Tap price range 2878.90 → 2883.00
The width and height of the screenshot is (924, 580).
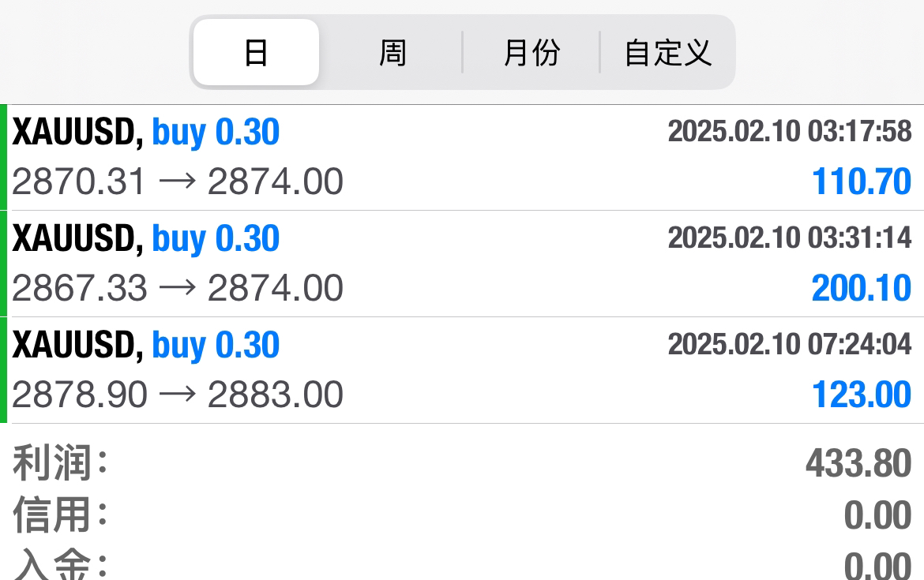click(x=178, y=395)
